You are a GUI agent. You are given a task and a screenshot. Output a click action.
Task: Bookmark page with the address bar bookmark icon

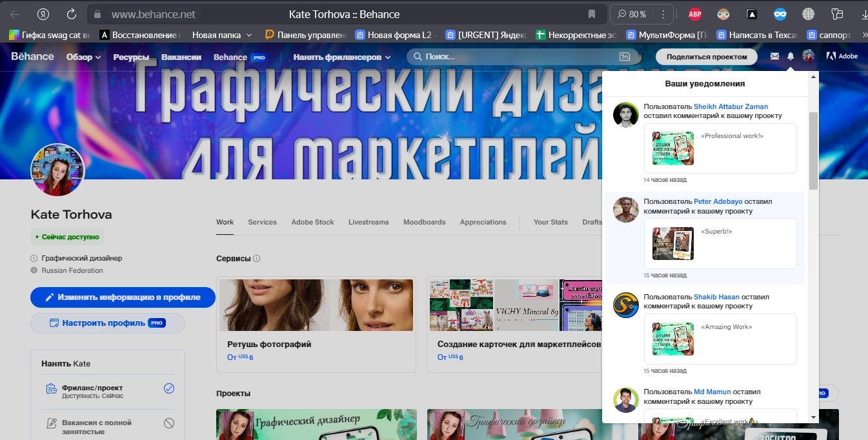click(592, 14)
